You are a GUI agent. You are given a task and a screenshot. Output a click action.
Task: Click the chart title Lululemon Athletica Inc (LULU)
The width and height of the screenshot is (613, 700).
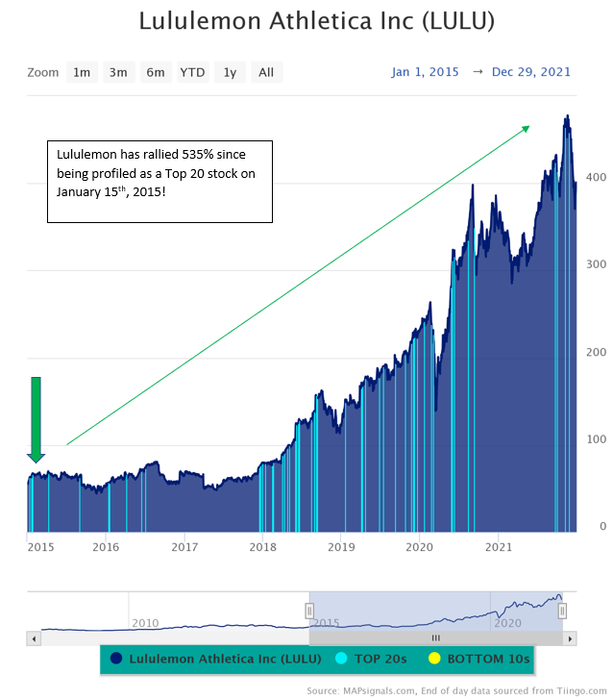pos(317,21)
